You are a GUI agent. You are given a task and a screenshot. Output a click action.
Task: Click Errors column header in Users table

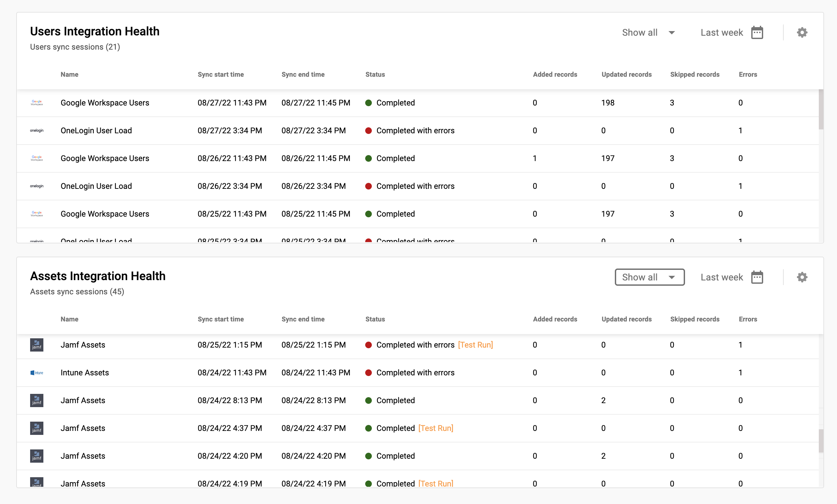(748, 74)
